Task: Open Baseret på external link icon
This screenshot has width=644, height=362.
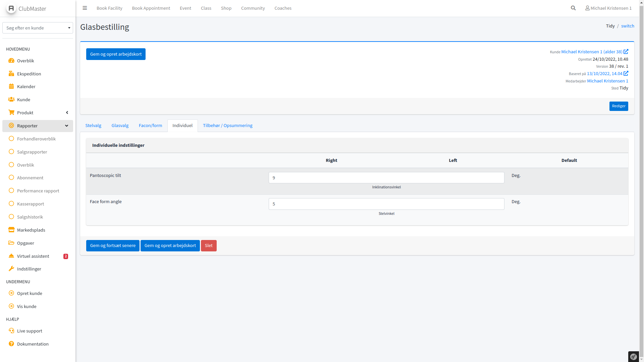Action: point(626,73)
